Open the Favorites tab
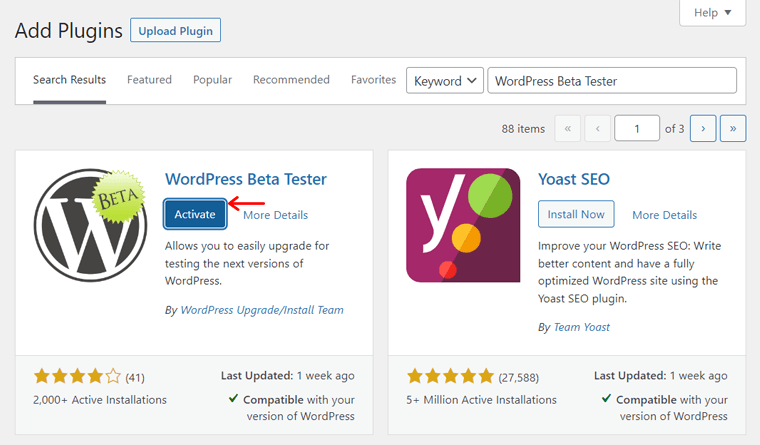Screen dimensions: 760x445 point(374,79)
